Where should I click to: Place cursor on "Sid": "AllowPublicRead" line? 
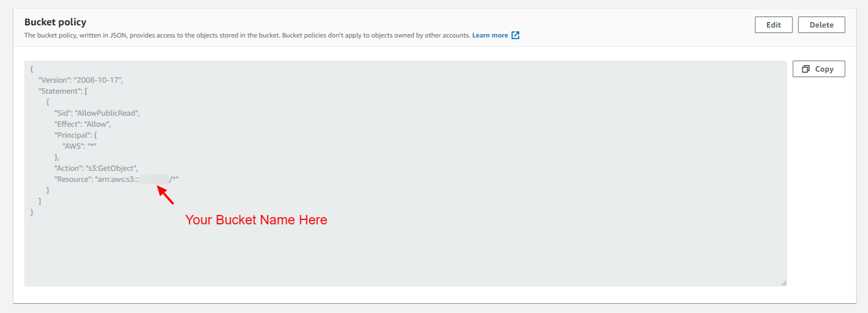(x=97, y=113)
